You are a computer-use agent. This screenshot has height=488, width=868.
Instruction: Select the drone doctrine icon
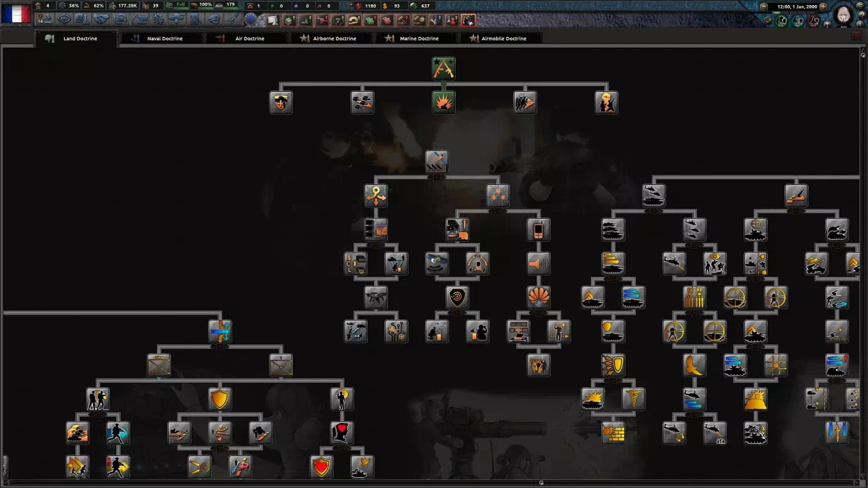click(376, 297)
